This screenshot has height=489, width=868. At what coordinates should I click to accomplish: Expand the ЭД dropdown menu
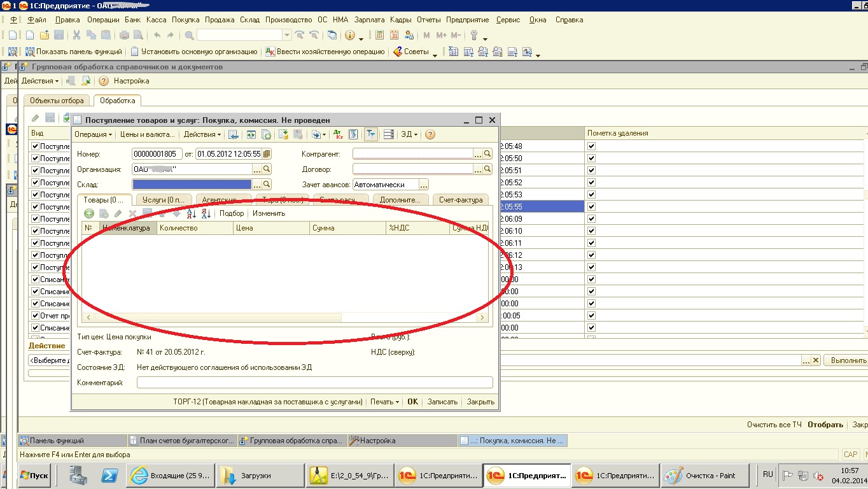pyautogui.click(x=409, y=134)
